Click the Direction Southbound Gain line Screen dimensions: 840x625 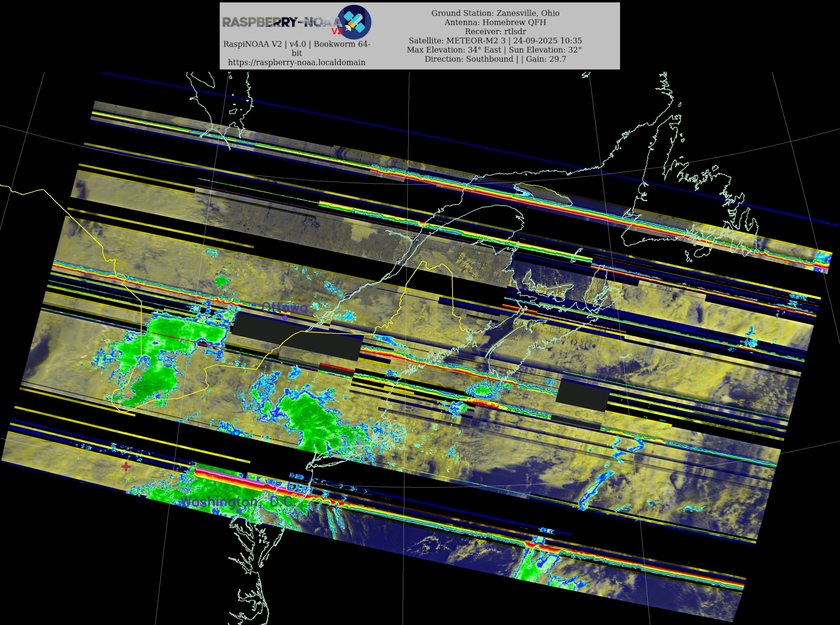pyautogui.click(x=495, y=59)
